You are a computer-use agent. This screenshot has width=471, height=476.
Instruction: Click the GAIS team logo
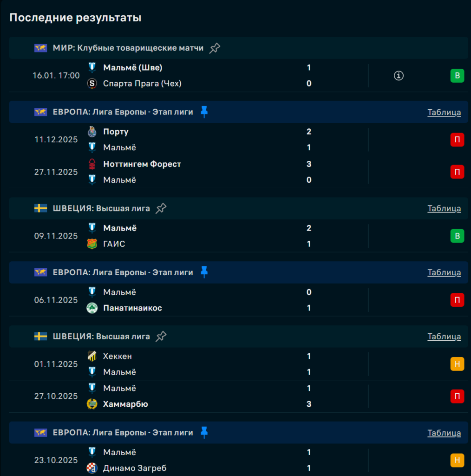[92, 244]
